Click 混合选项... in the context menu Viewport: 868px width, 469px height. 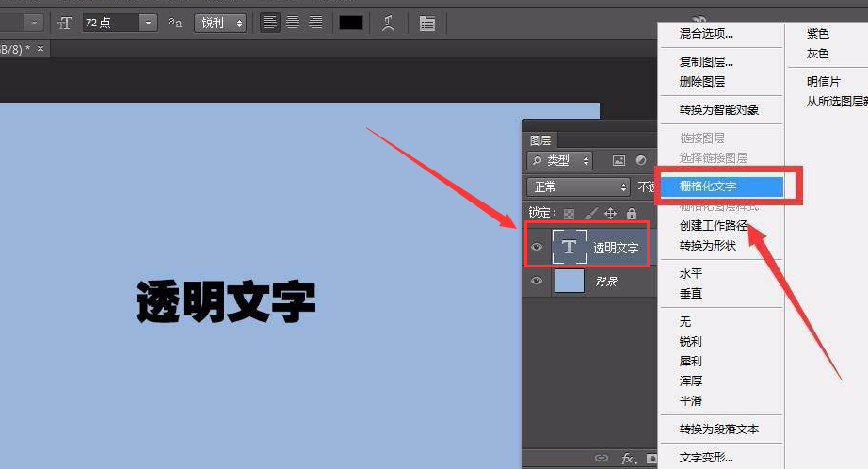tap(706, 34)
